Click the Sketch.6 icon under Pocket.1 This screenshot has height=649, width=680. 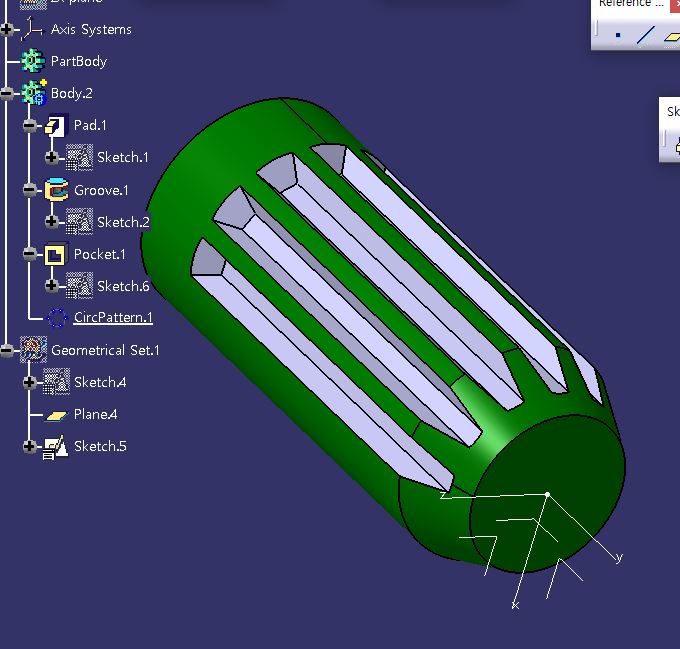79,286
